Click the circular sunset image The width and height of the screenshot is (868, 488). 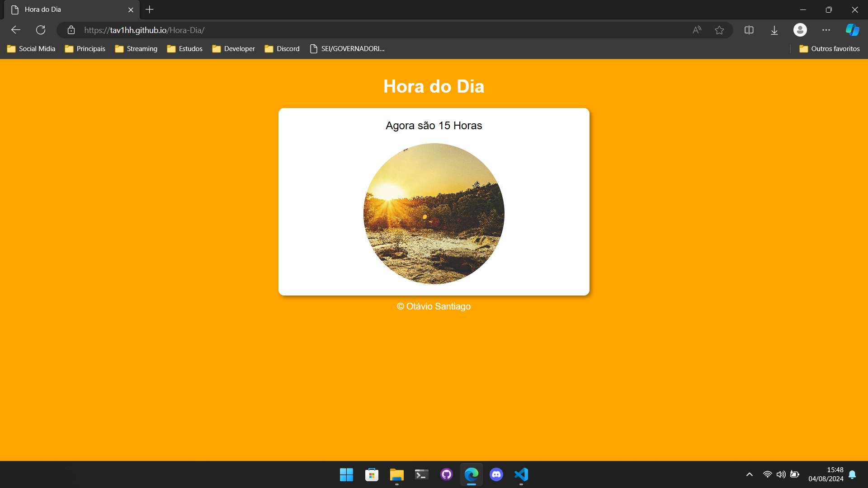[x=434, y=214]
